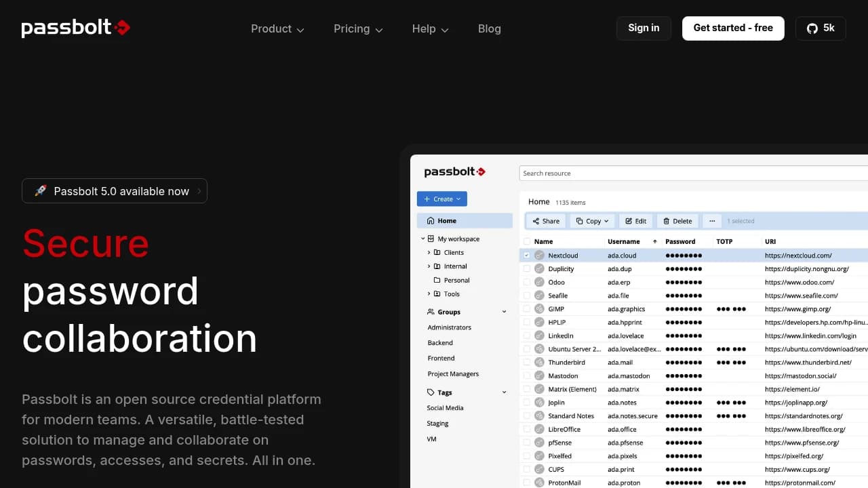This screenshot has height=488, width=868.
Task: Click the rocket icon in announcement banner
Action: [40, 191]
